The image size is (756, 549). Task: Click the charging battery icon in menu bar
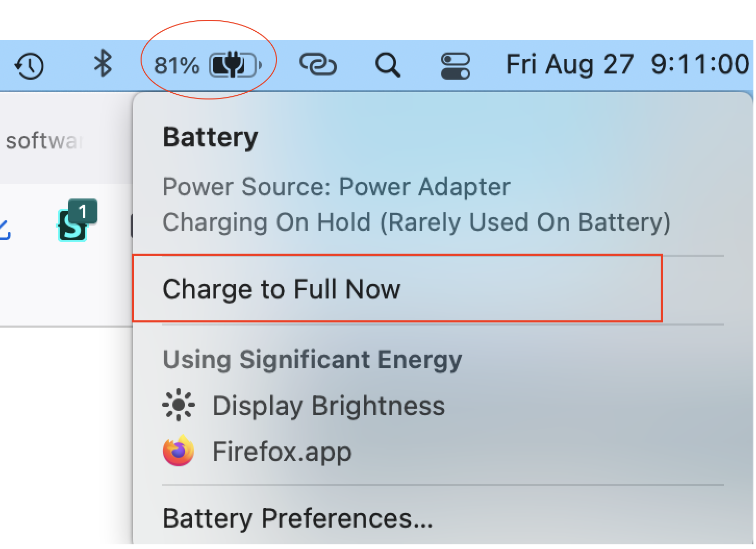coord(235,66)
